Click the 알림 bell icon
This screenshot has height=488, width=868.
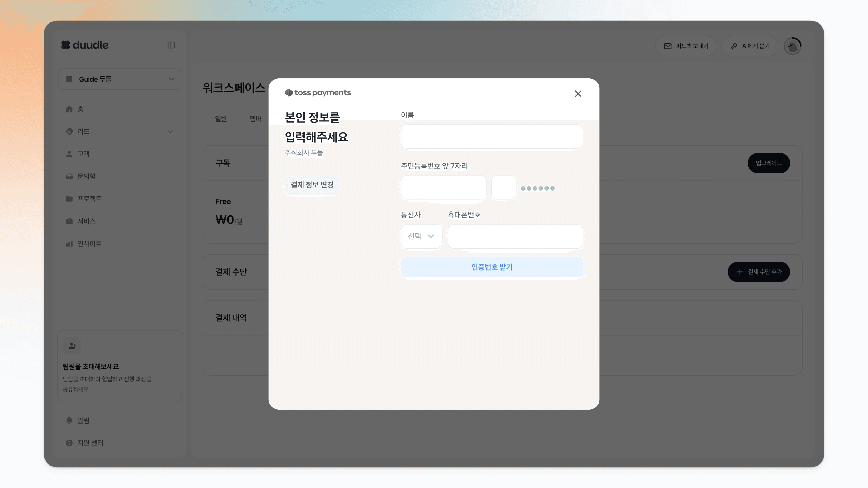(x=69, y=420)
